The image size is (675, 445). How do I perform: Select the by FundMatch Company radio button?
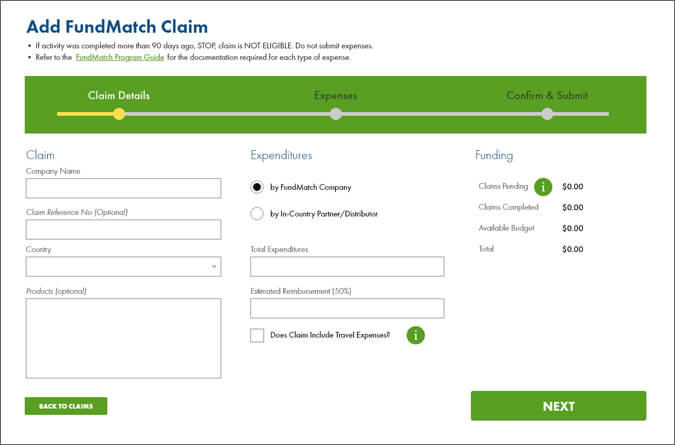point(257,187)
